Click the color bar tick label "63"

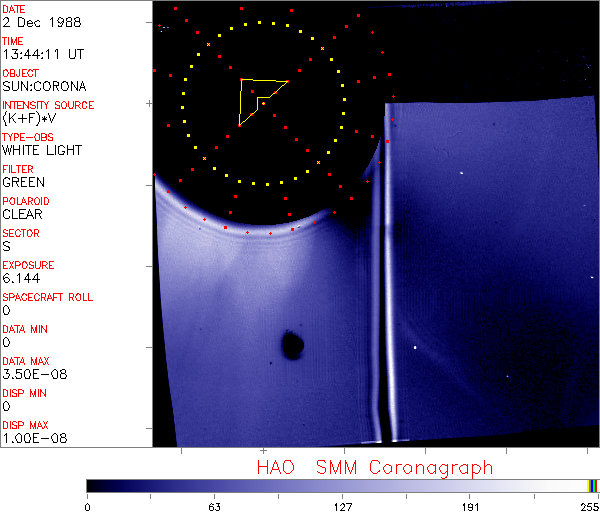[x=215, y=507]
